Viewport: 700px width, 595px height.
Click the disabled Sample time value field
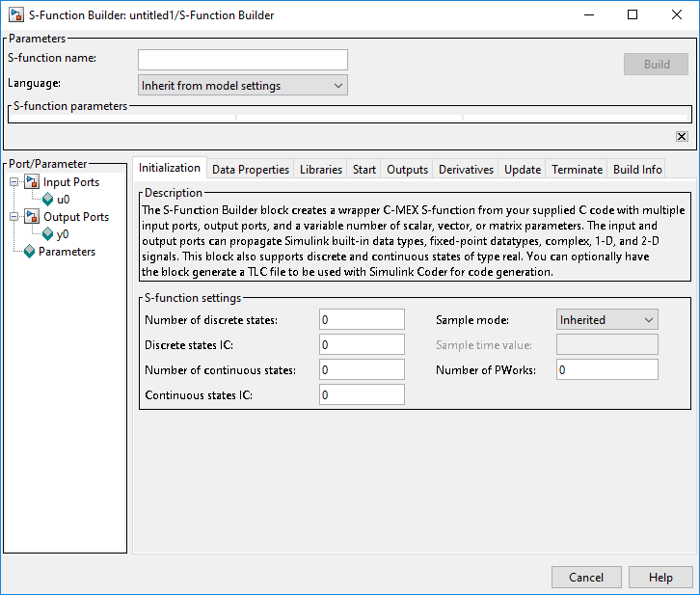click(x=607, y=344)
